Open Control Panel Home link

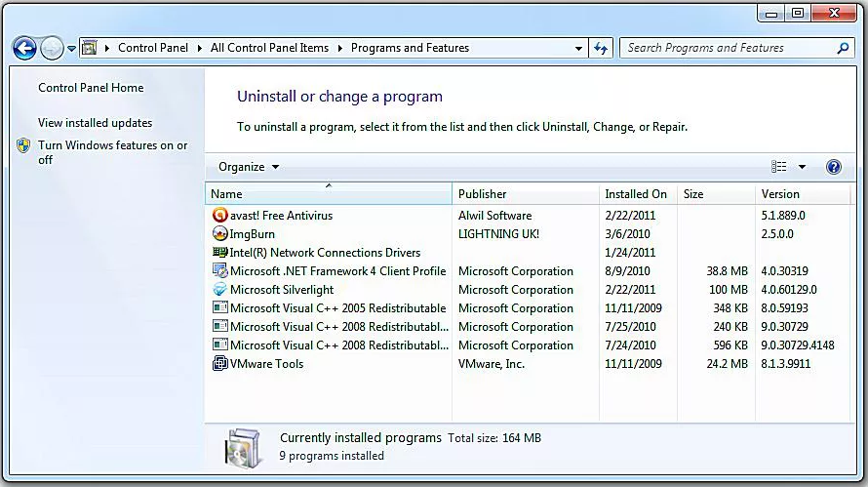[x=91, y=88]
